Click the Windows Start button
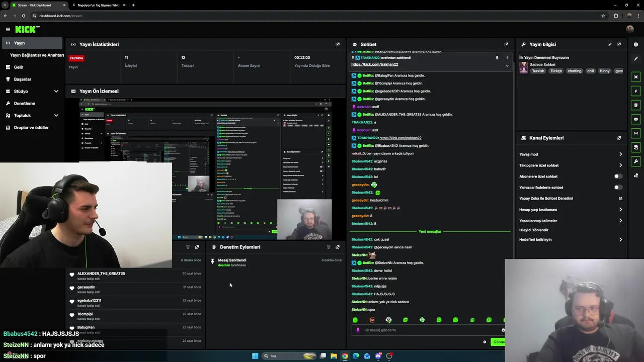 coord(255,356)
